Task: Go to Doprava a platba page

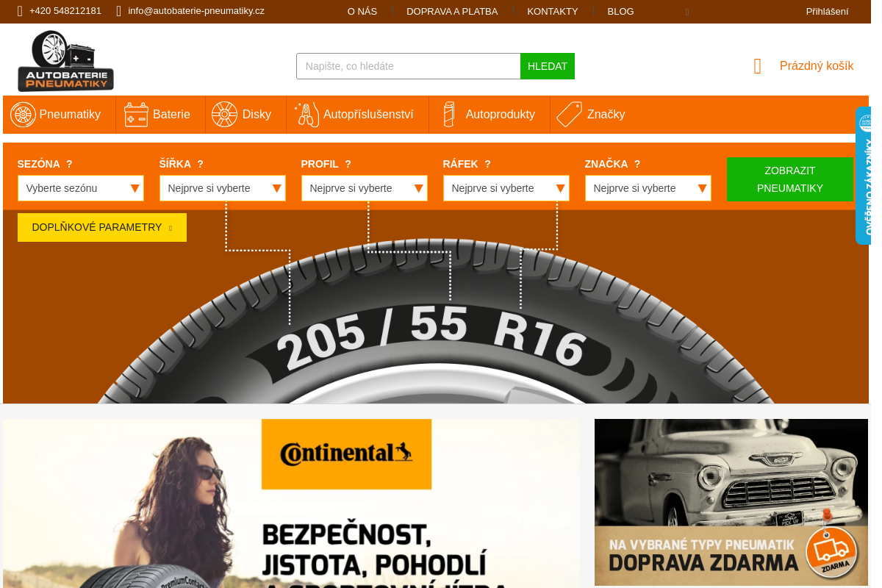Action: point(452,12)
